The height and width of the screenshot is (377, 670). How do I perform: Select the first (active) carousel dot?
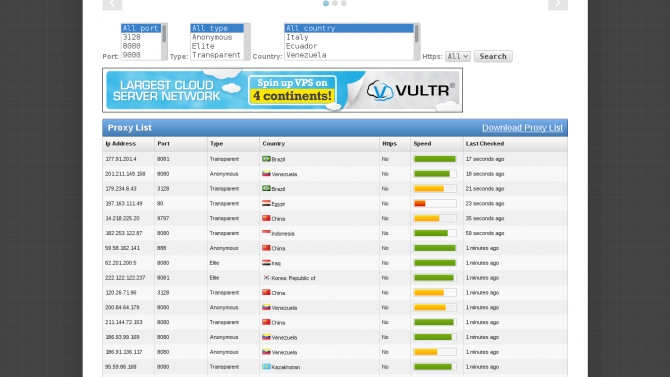point(326,3)
